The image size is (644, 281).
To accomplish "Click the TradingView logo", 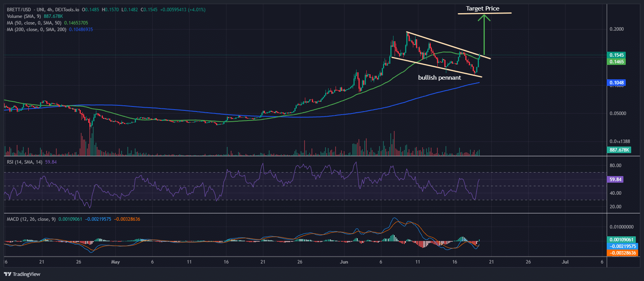I will (x=22, y=274).
